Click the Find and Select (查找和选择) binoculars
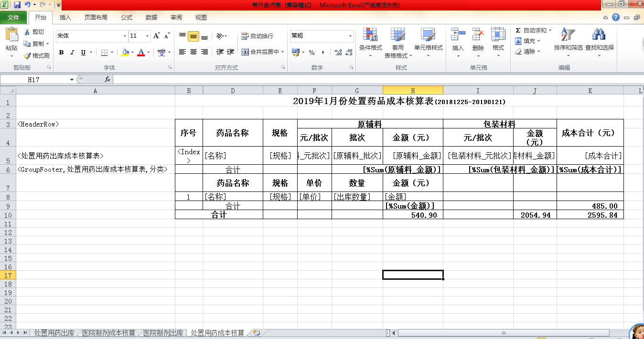644x339 pixels. click(x=599, y=35)
